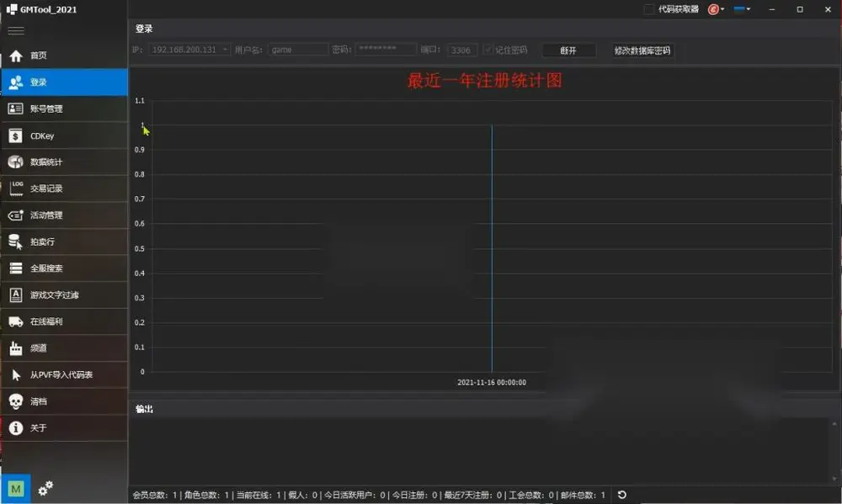This screenshot has width=842, height=504.
Task: Click output panel scrollbar up arrow
Action: 834,423
